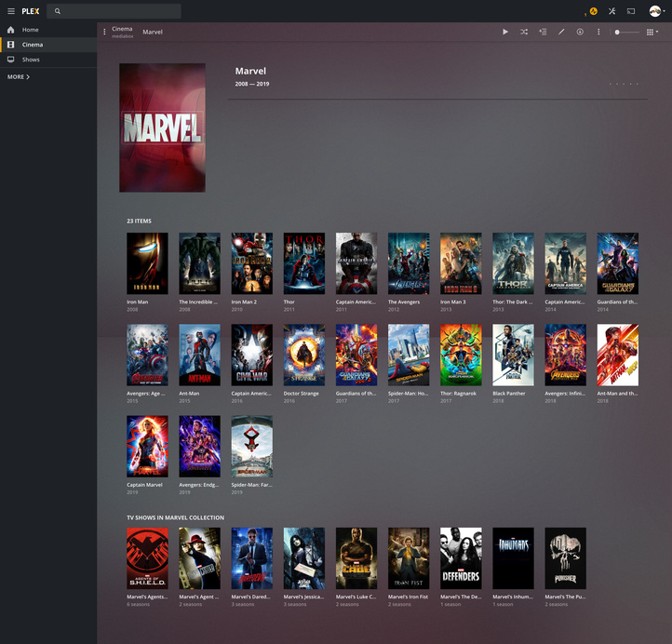Open the Iron Man 2008 poster

coord(147,263)
